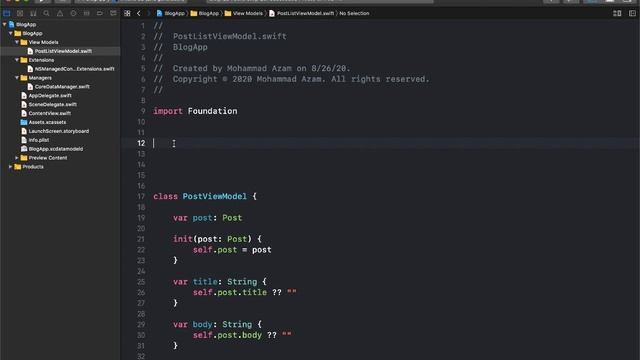The width and height of the screenshot is (640, 360).
Task: Go forward in editor history
Action: click(148, 13)
